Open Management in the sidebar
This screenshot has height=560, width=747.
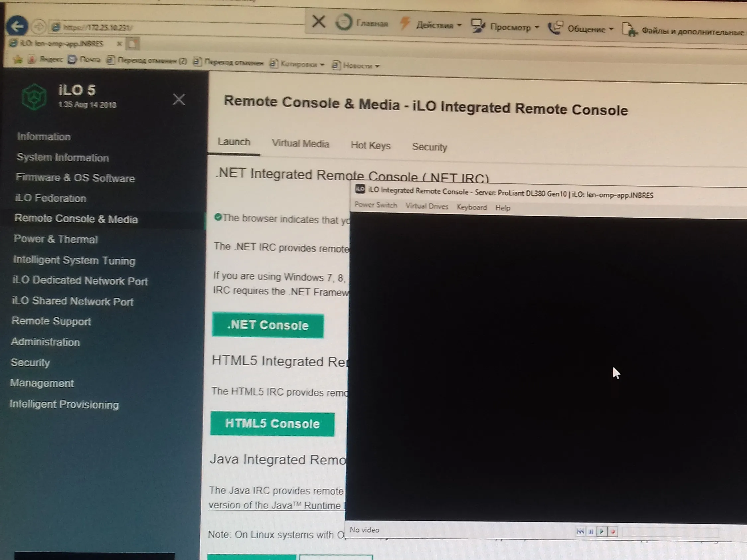[42, 383]
